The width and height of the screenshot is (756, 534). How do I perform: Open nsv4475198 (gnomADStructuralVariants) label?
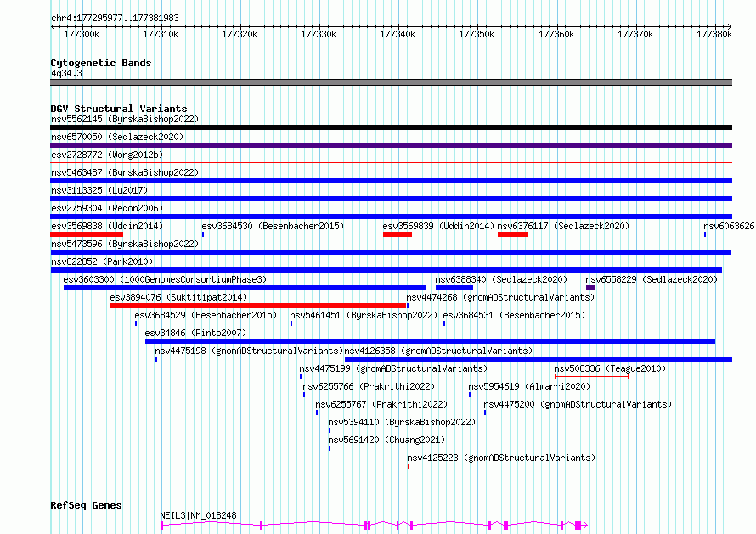coord(249,351)
